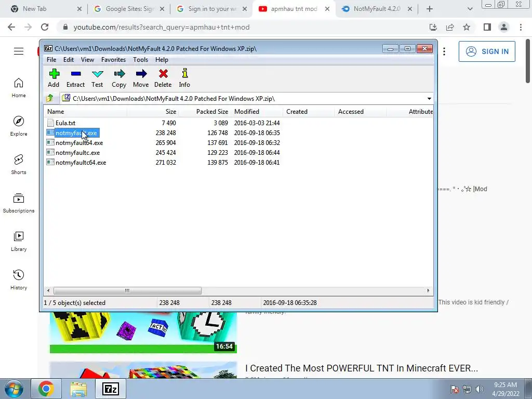Click the red Delete icon

[163, 78]
